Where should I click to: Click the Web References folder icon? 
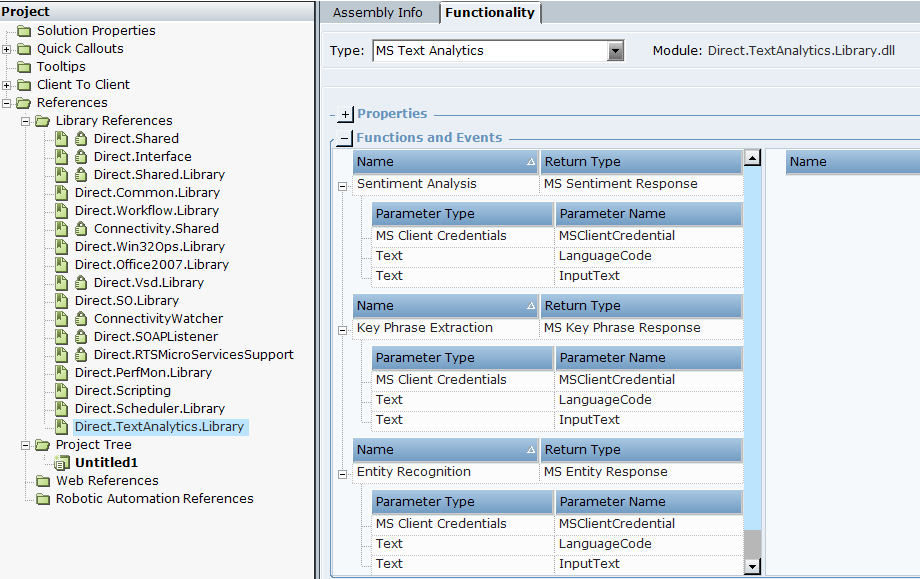click(x=43, y=481)
